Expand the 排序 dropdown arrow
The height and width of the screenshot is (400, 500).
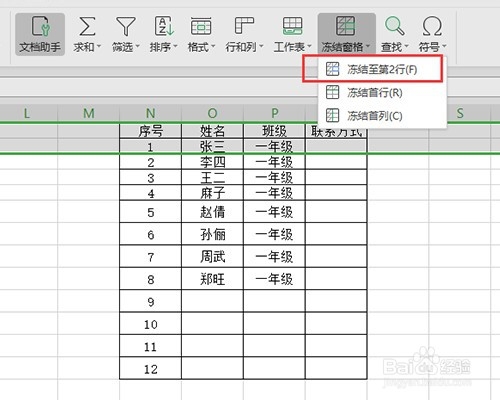175,47
